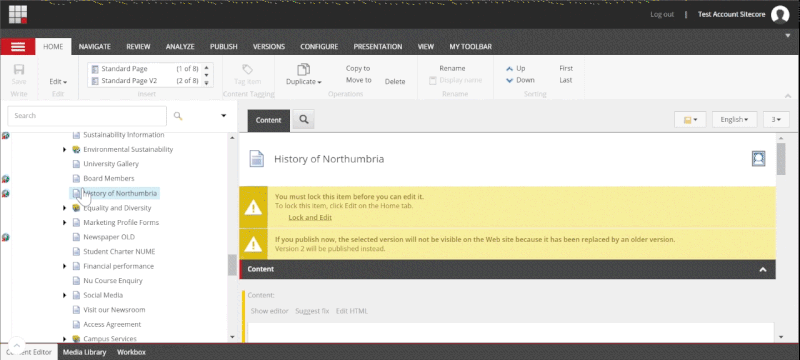The width and height of the screenshot is (800, 360).
Task: Click the Environmental Sustainability folder icon
Action: (x=76, y=149)
